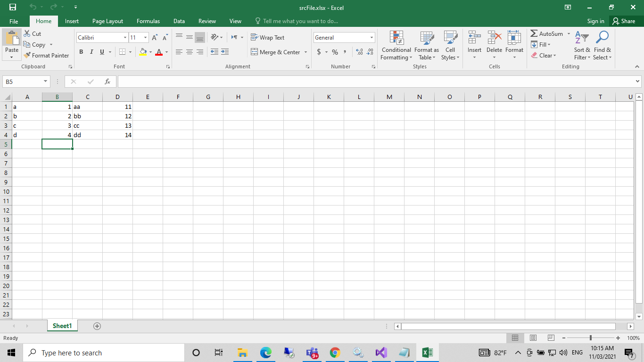644x362 pixels.
Task: Click the Merge & Center icon
Action: click(255, 52)
